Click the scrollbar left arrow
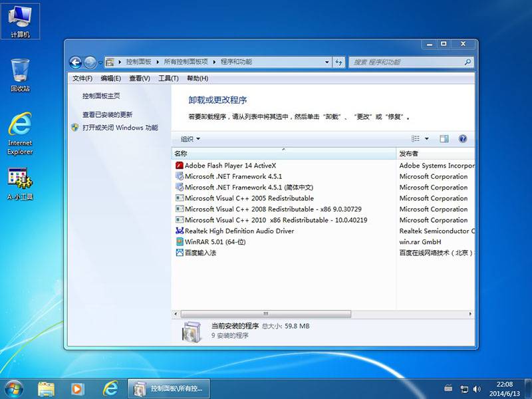 coord(176,314)
